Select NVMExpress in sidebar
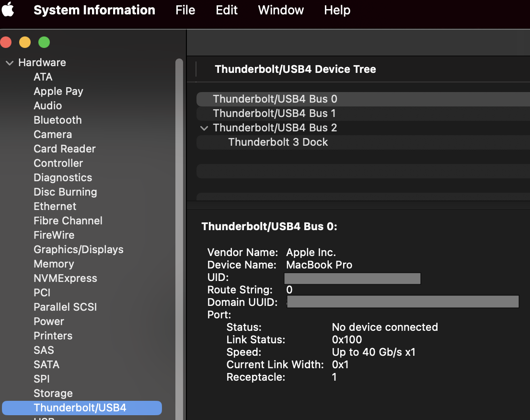Screen dimensions: 530x420 pos(65,278)
